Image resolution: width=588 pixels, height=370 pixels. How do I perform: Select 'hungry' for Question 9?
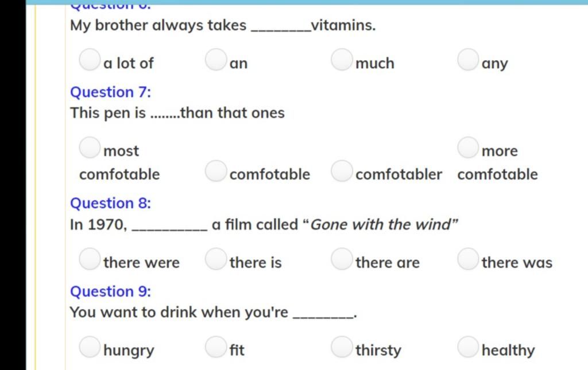pyautogui.click(x=90, y=346)
